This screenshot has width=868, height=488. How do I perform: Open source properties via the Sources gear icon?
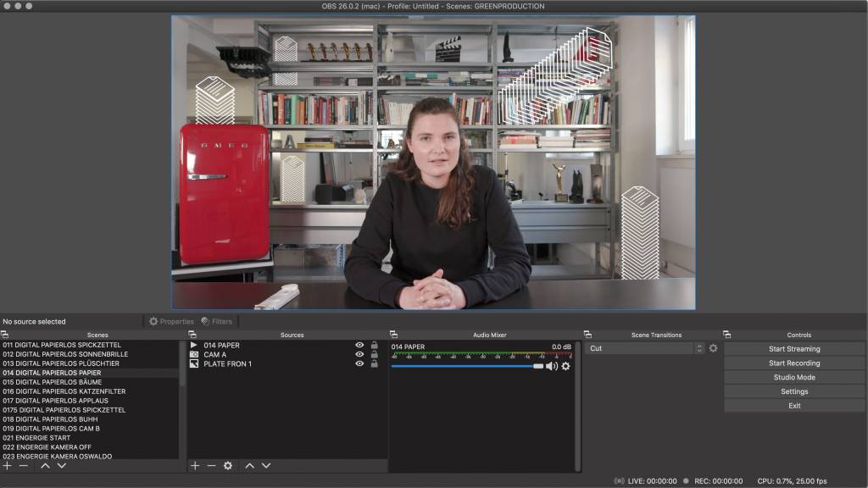(227, 466)
